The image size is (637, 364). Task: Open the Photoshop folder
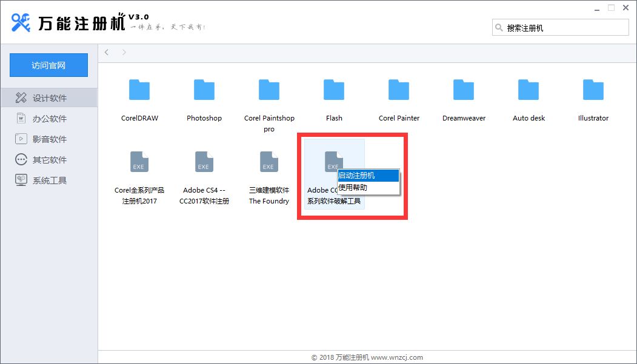[204, 90]
